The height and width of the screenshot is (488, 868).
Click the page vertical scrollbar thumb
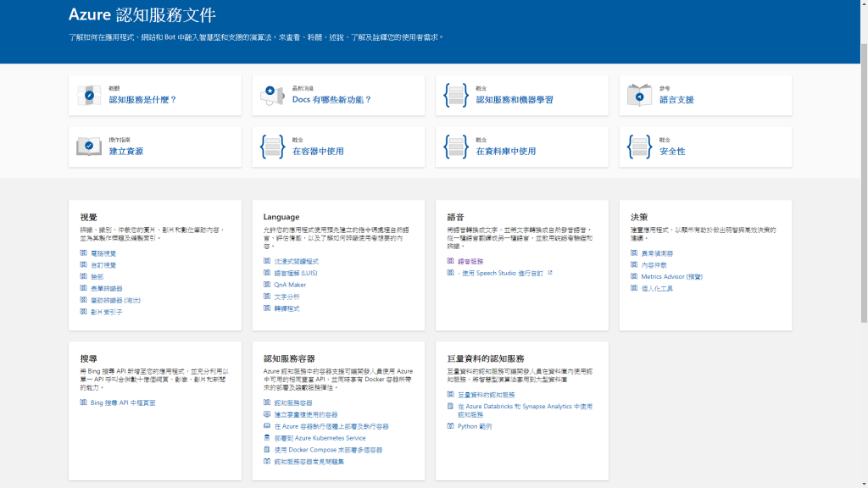click(864, 183)
